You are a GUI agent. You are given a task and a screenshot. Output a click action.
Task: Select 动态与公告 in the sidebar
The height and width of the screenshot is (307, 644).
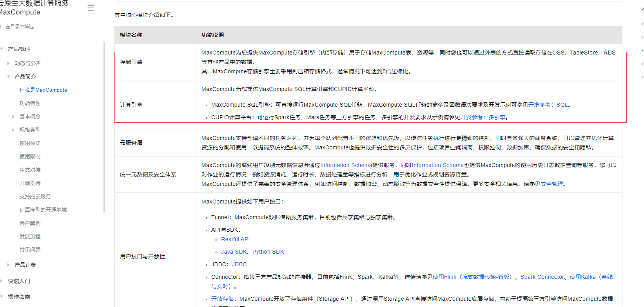pos(28,63)
